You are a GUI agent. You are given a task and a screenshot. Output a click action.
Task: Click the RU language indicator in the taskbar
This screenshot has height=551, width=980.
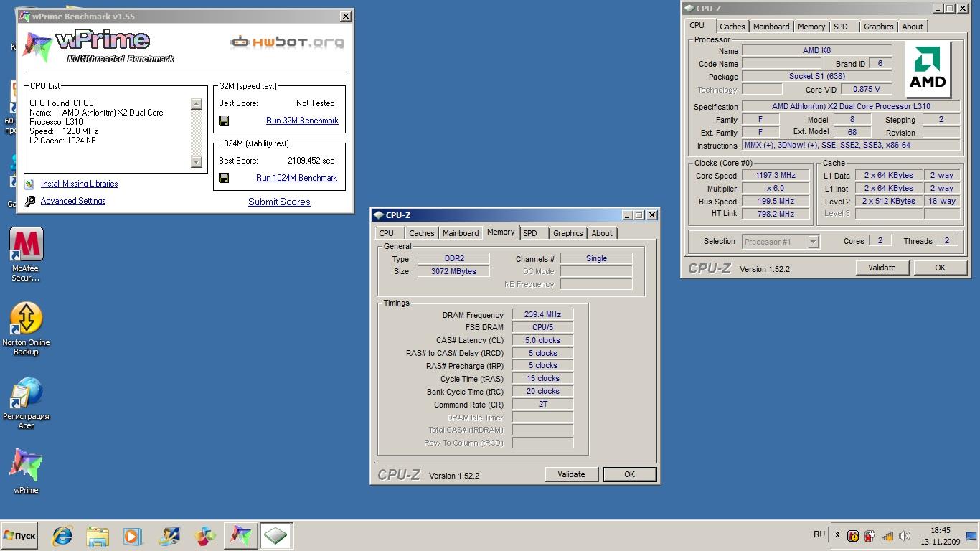tap(819, 534)
